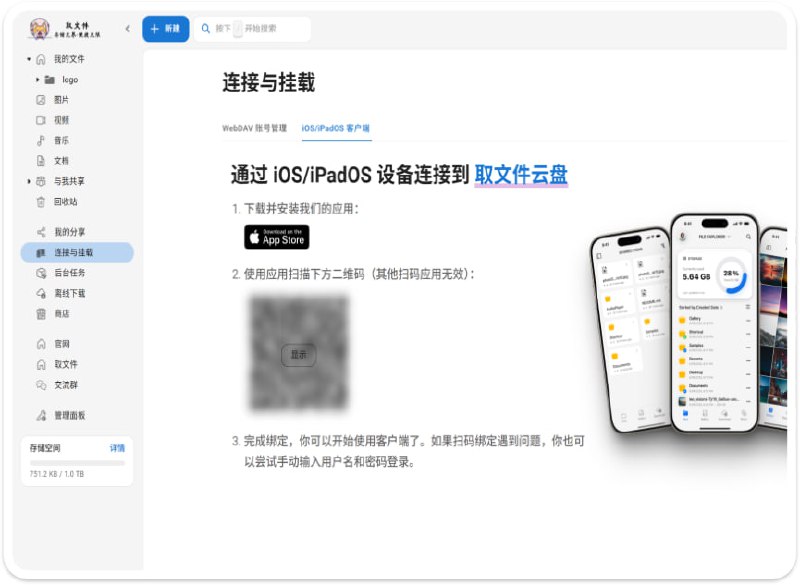Open the 音乐 (Music) section
Image resolution: width=800 pixels, height=585 pixels.
point(60,140)
